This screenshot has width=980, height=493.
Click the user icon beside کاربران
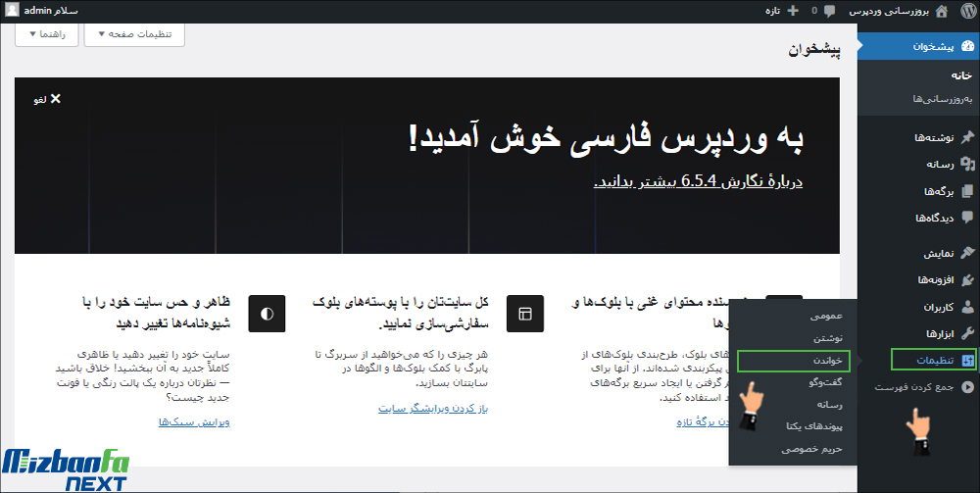[967, 307]
